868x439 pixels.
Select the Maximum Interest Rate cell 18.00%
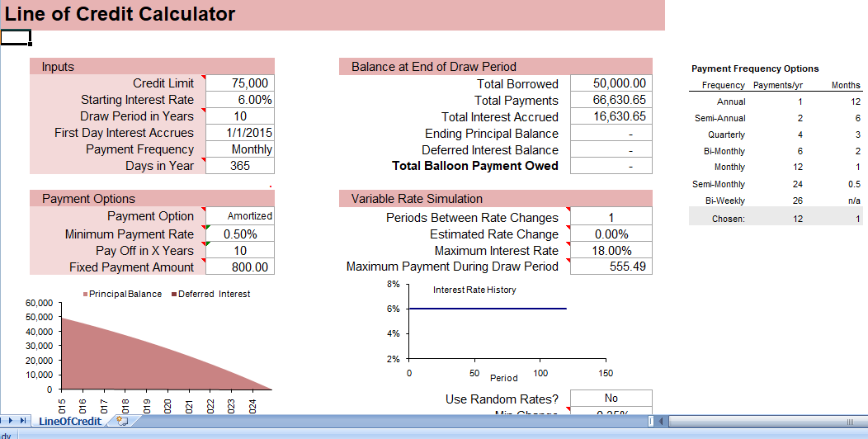611,250
